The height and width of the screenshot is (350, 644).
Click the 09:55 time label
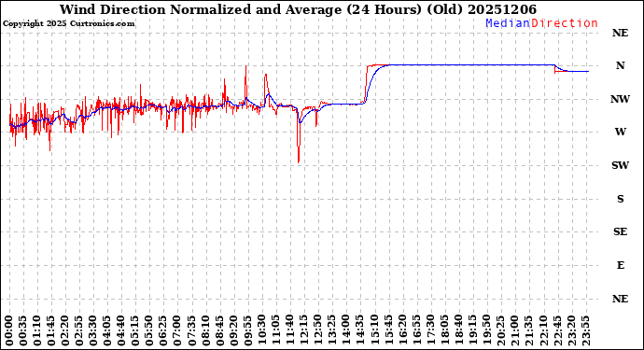click(248, 330)
